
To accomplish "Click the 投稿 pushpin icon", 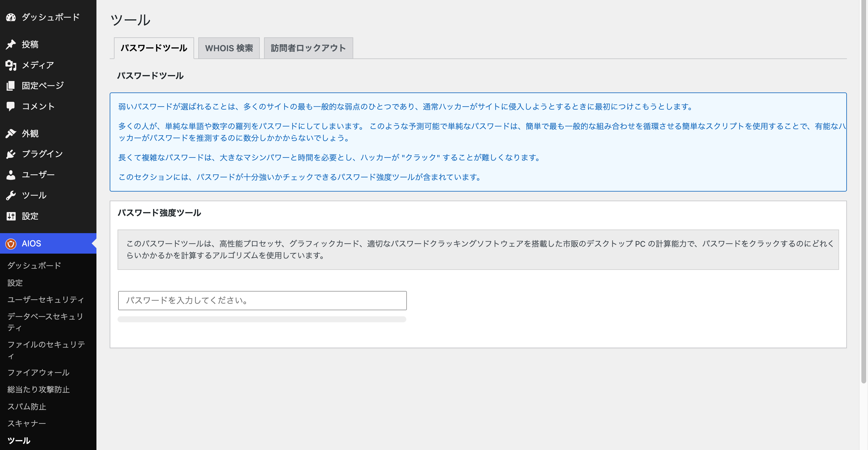I will [x=11, y=45].
